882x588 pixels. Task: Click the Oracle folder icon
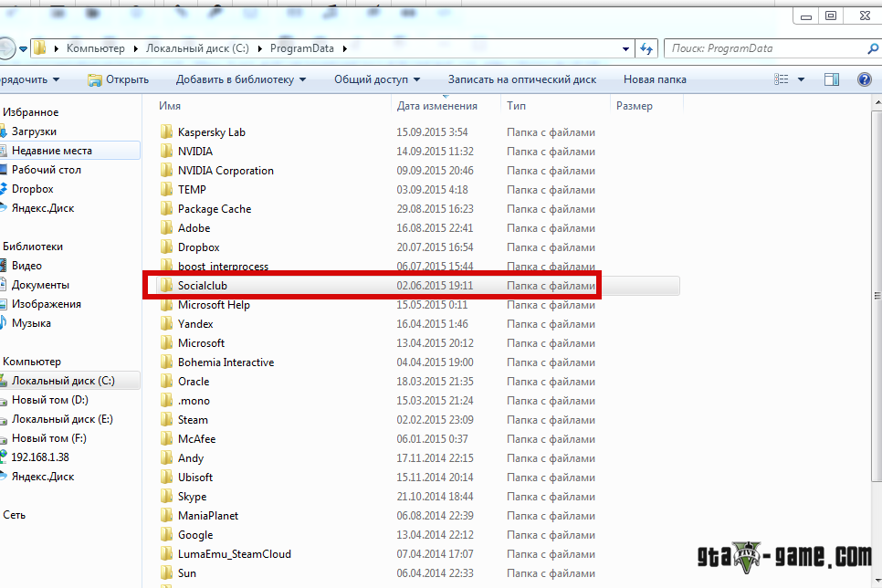click(x=166, y=381)
